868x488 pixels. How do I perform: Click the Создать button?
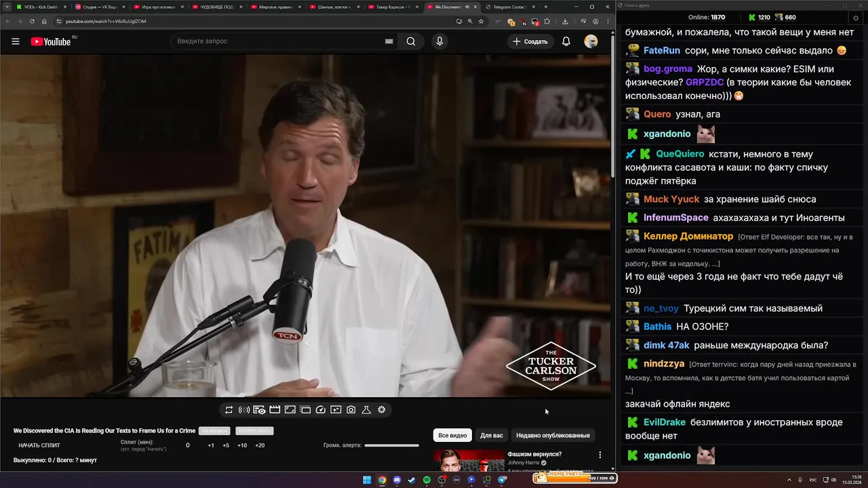[x=530, y=41]
